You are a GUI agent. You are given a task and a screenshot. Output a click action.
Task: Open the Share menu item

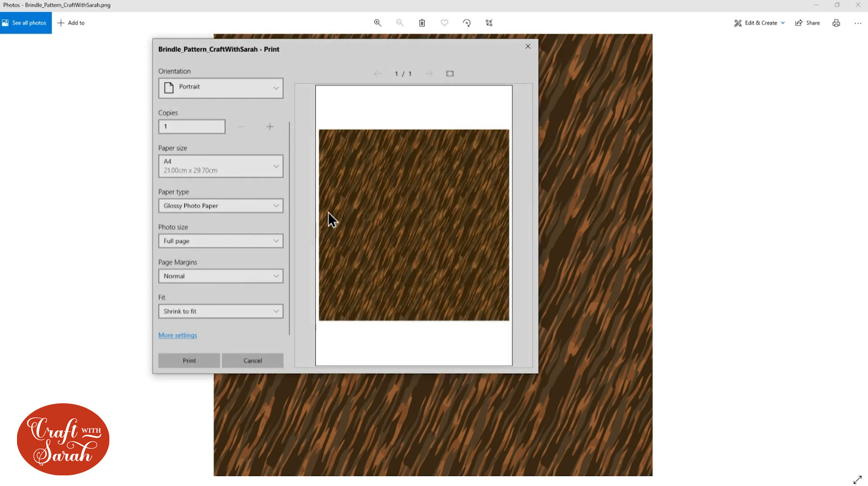807,23
